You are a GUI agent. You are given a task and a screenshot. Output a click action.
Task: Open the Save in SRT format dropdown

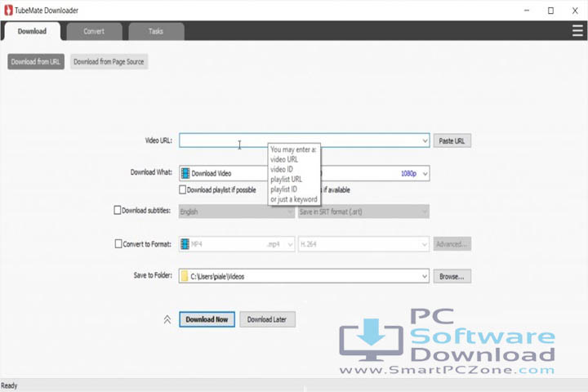click(x=425, y=212)
